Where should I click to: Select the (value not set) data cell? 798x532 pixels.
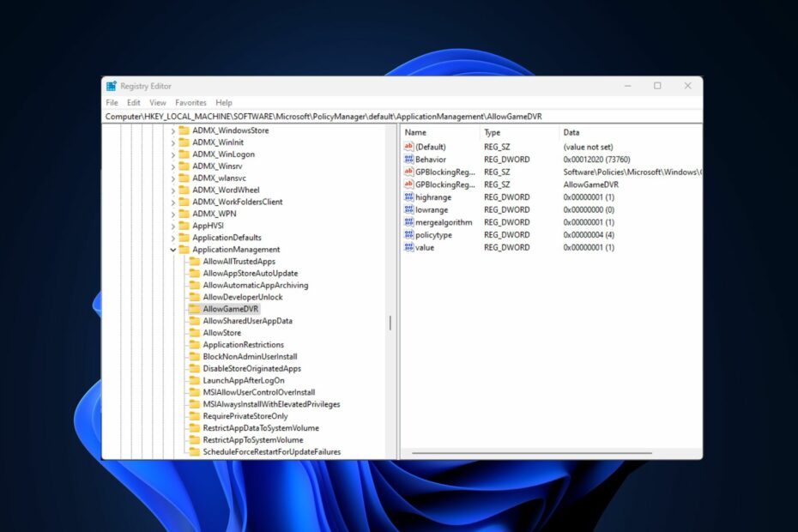pyautogui.click(x=588, y=147)
